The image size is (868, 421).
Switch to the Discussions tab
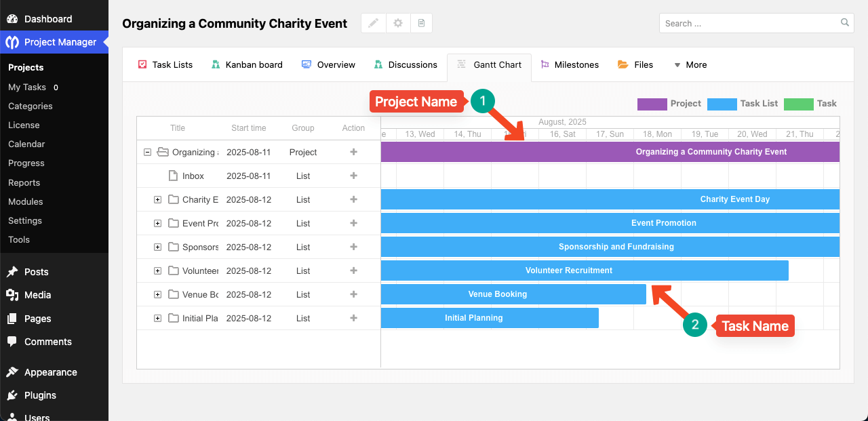[406, 64]
